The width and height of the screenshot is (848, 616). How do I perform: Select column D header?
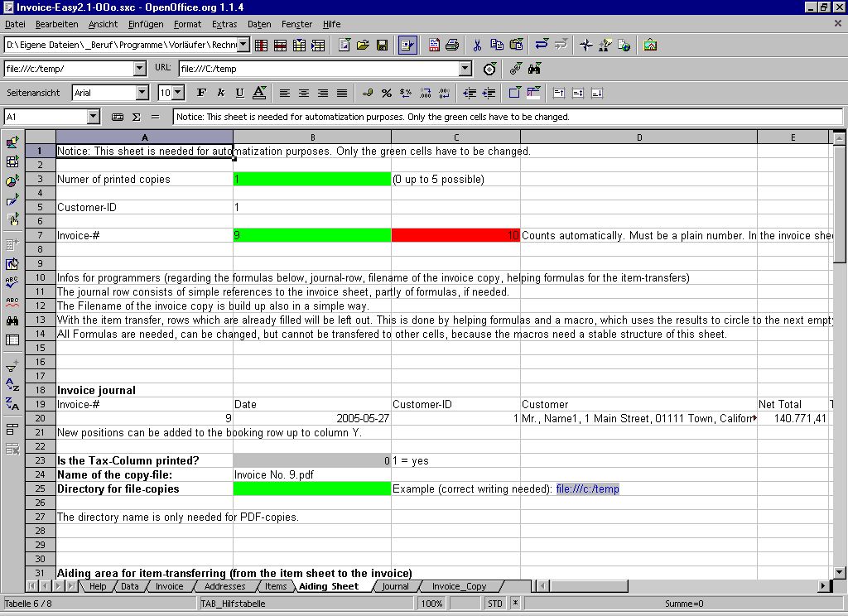pos(638,137)
